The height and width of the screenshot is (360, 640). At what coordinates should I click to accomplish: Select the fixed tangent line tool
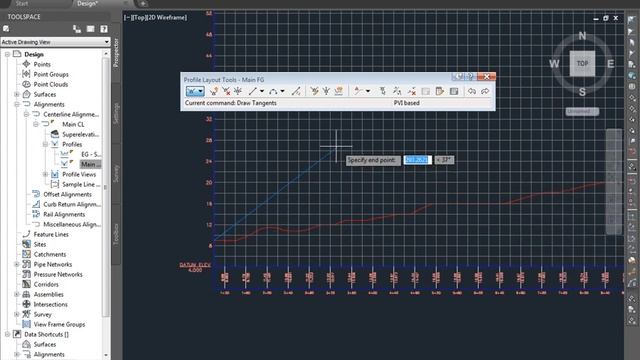click(x=253, y=91)
